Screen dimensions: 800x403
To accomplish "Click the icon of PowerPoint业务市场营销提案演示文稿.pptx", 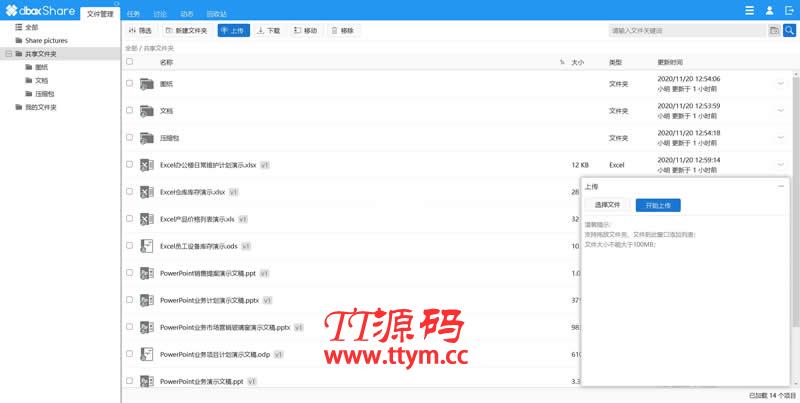I will 147,328.
